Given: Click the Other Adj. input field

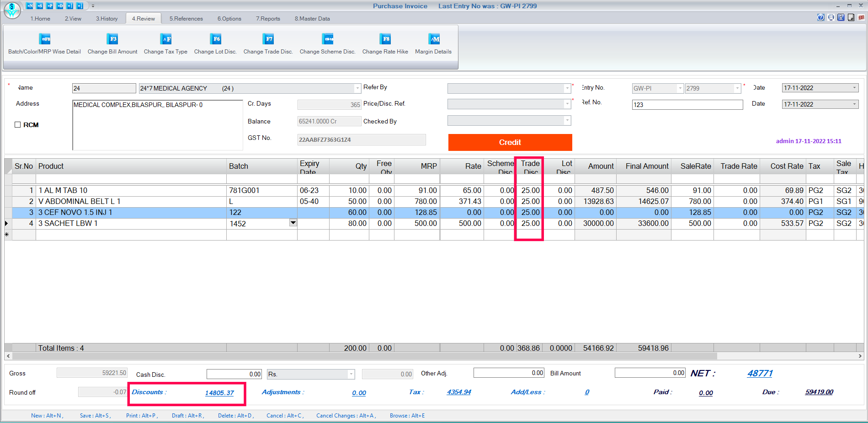Looking at the screenshot, I should pyautogui.click(x=509, y=373).
